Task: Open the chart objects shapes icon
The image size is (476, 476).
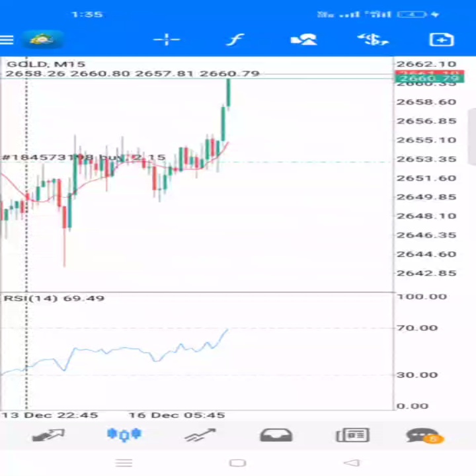Action: (304, 40)
